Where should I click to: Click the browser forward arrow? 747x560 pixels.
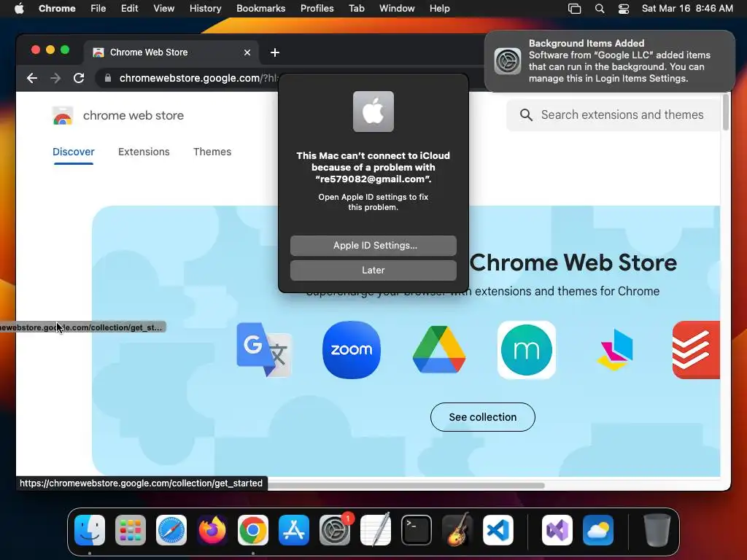click(x=55, y=78)
